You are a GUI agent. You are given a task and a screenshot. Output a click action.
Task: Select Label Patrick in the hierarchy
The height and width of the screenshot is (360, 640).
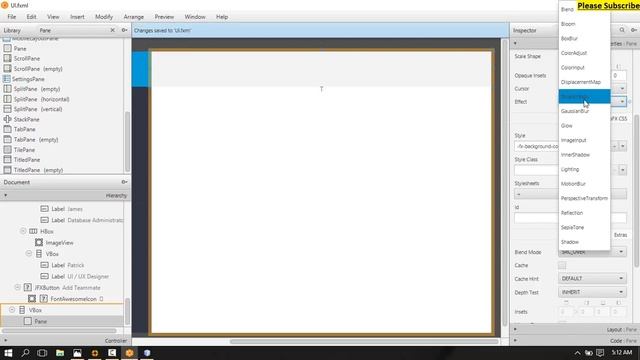68,265
